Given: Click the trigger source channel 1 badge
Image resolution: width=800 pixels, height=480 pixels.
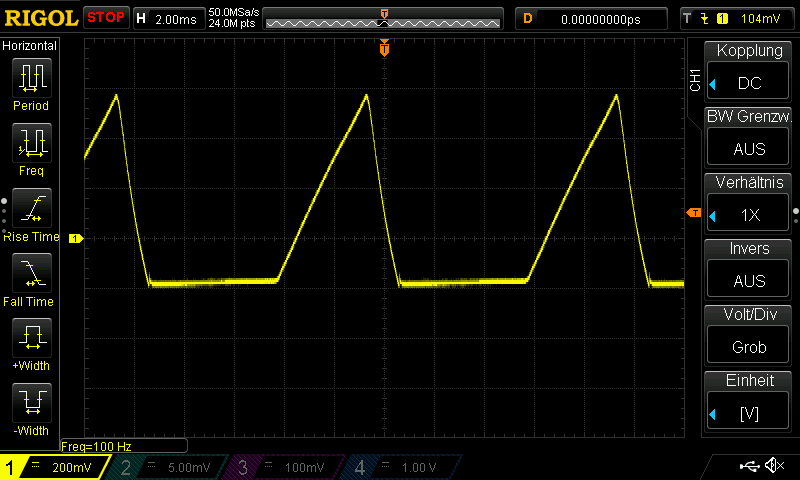Looking at the screenshot, I should (x=722, y=19).
